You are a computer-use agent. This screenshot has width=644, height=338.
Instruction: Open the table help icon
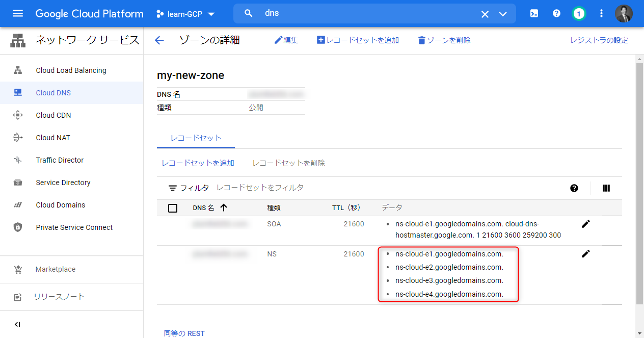[574, 188]
